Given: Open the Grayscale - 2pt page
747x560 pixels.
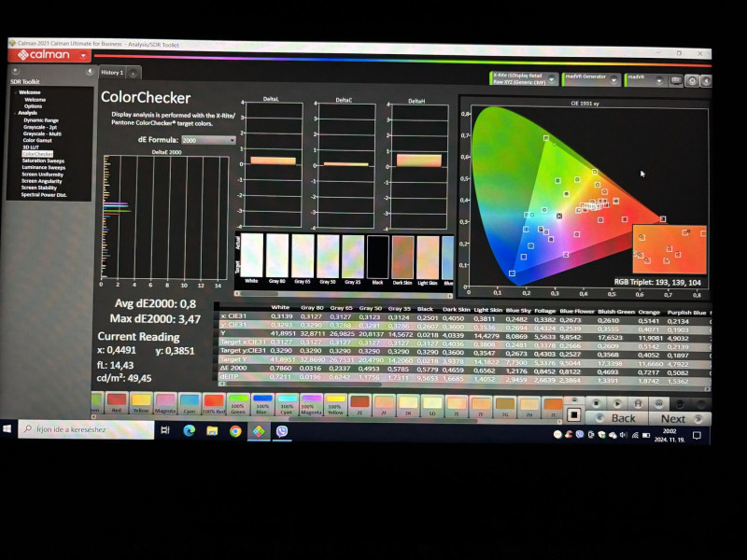Looking at the screenshot, I should [x=40, y=127].
